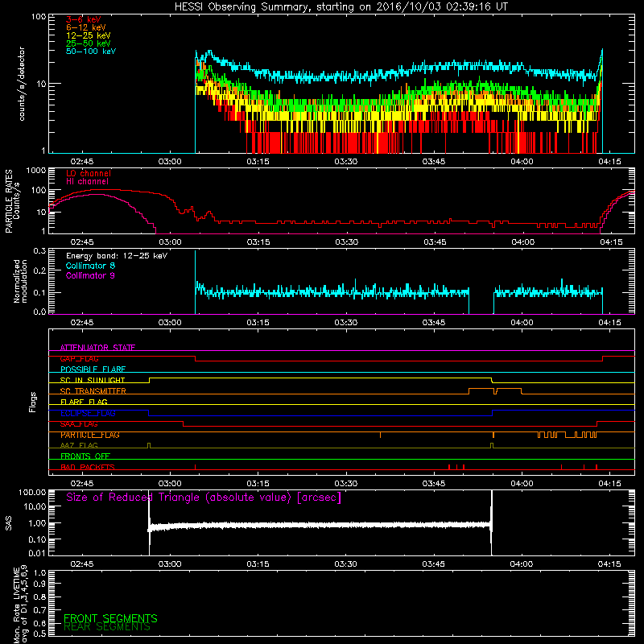This screenshot has width=644, height=644.
Task: Click the 04:15 tick below the particle rates panel
Action: click(x=611, y=242)
